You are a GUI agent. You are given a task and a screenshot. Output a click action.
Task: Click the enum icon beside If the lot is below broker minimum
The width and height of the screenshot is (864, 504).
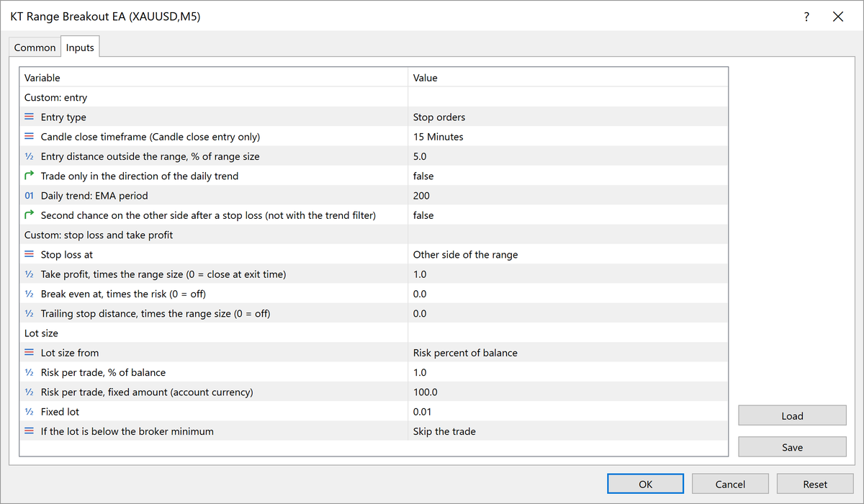point(30,431)
